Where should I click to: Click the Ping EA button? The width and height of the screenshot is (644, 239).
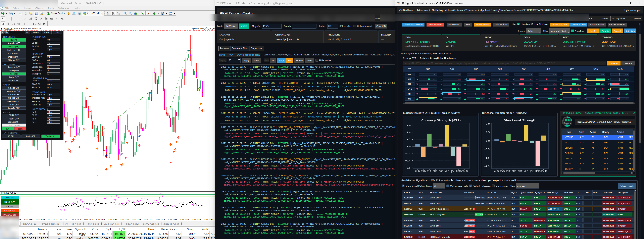(x=605, y=31)
